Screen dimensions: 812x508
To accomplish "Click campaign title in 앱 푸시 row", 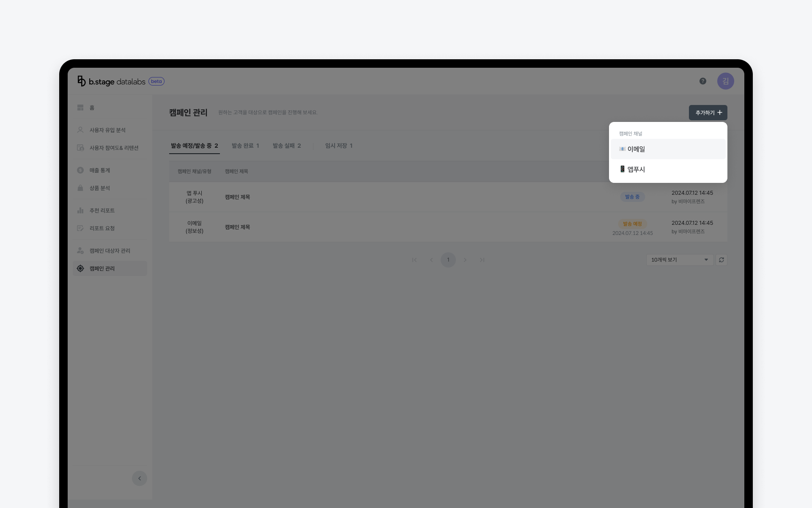I will (237, 197).
